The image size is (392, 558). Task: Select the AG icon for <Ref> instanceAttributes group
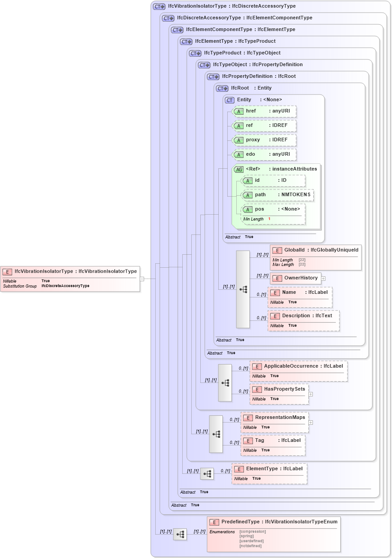pyautogui.click(x=239, y=169)
